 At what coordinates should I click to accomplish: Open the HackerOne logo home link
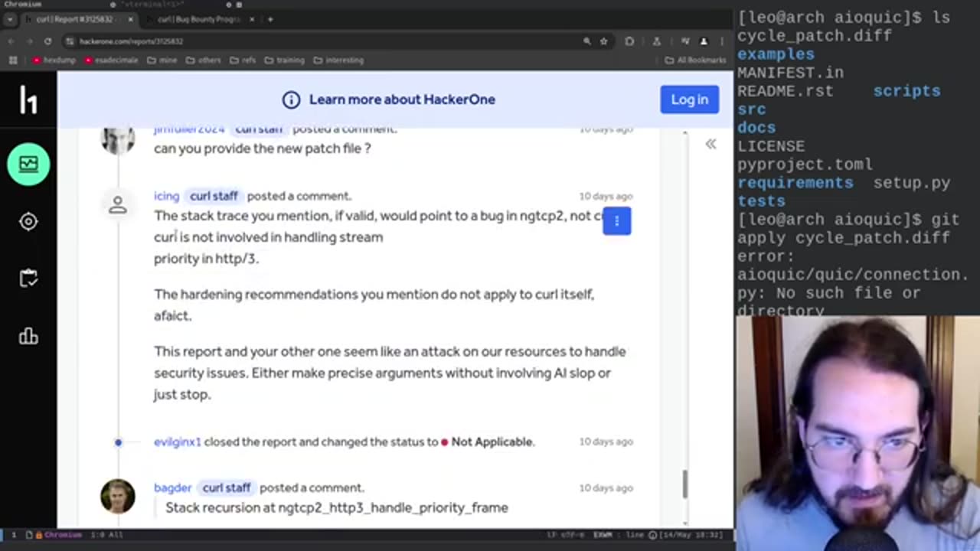[28, 100]
